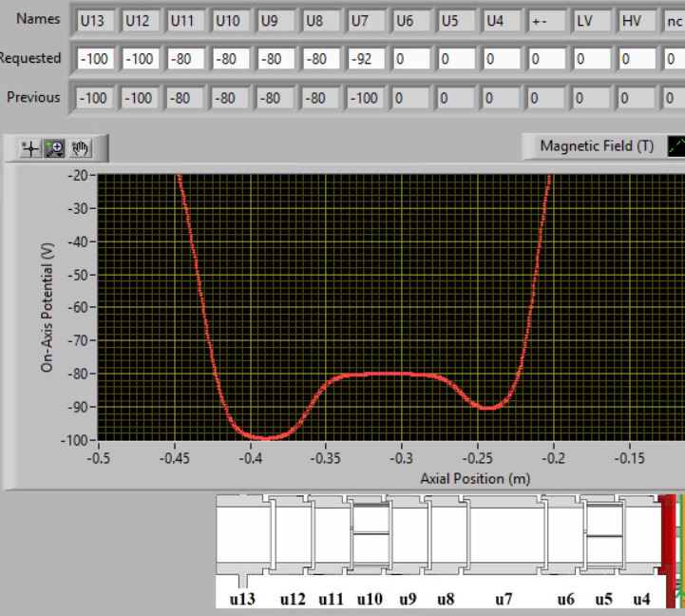Select the u13 electrode in the diagram
The width and height of the screenshot is (685, 616).
coord(241,536)
